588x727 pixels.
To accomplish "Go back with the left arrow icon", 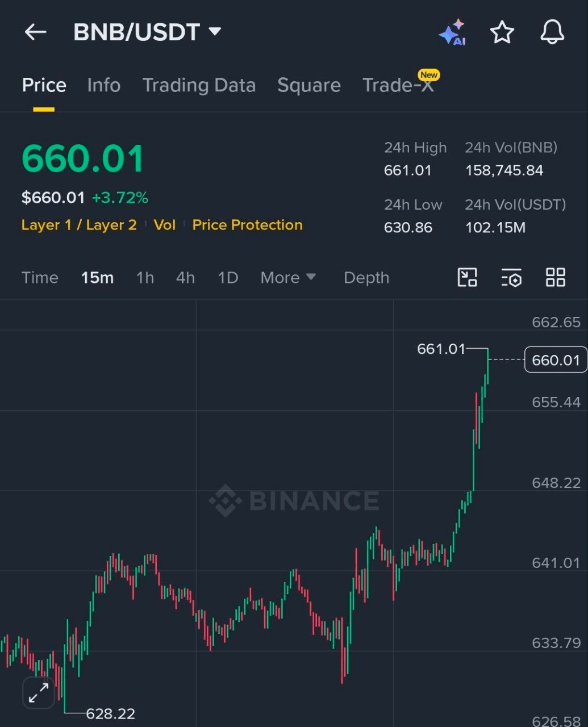I will point(35,32).
